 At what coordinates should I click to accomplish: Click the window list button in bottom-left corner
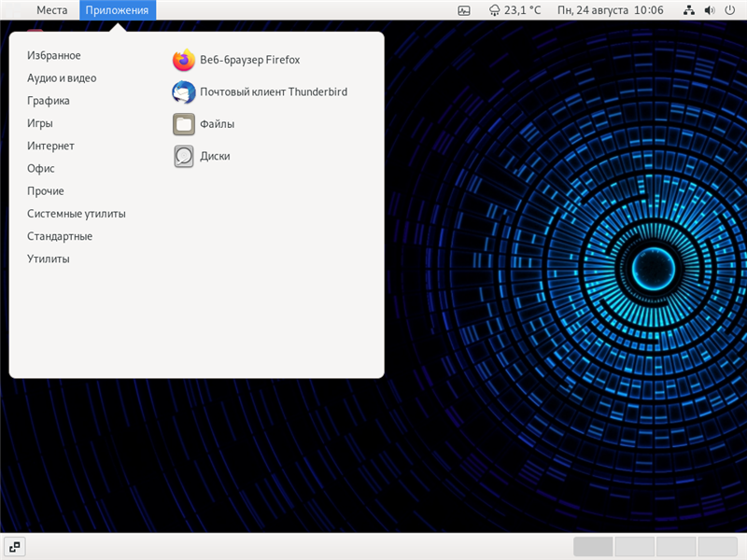click(14, 547)
